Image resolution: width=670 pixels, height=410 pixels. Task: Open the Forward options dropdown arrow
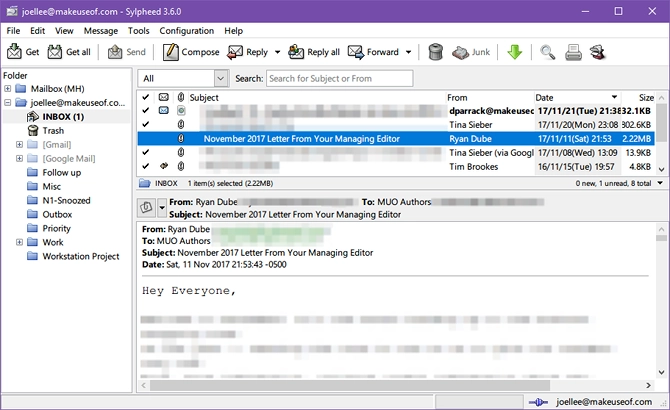[408, 52]
